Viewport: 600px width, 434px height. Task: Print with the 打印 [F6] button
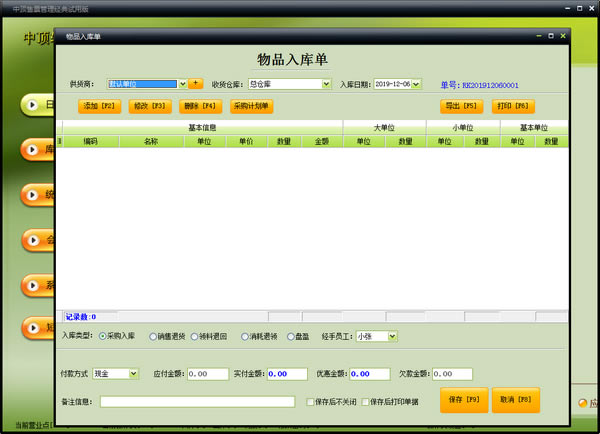pos(514,106)
